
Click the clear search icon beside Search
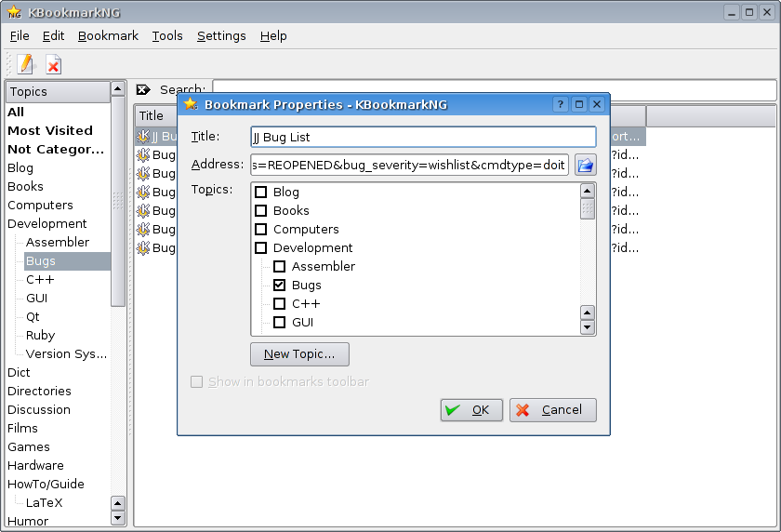(x=143, y=89)
